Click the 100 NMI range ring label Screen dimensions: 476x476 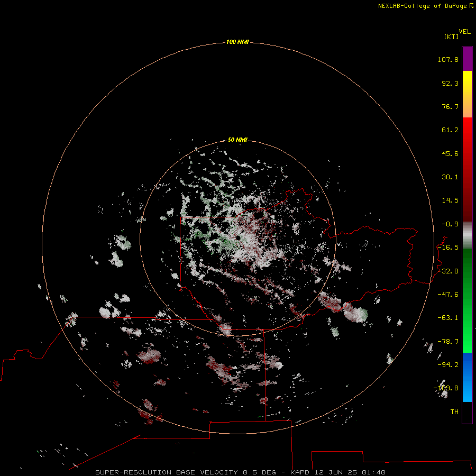click(237, 42)
